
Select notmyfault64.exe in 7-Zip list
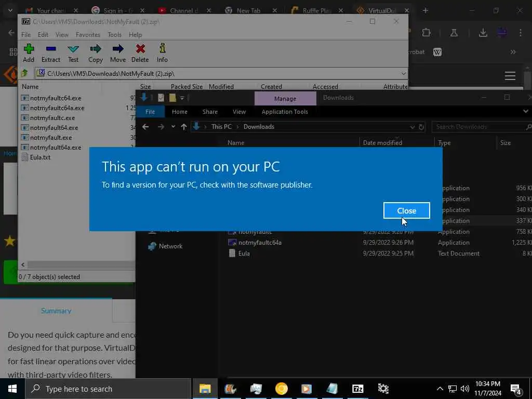pyautogui.click(x=54, y=128)
